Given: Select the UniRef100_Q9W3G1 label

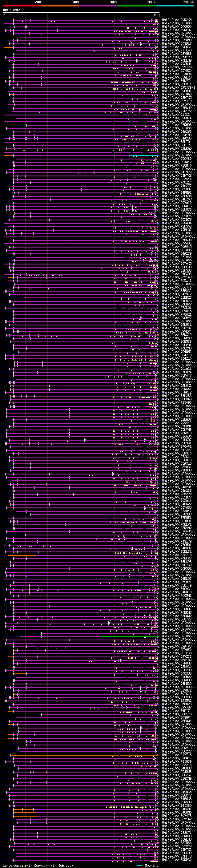Looking at the screenshot, I should (177, 443).
